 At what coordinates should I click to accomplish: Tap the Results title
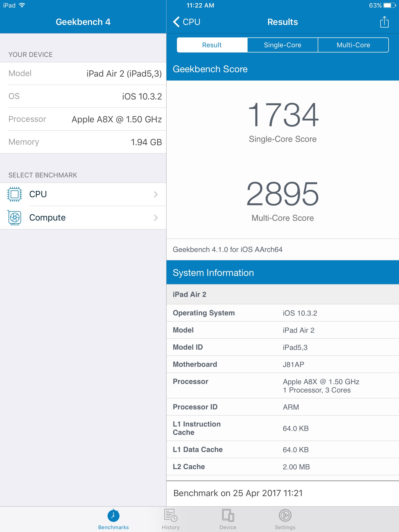tap(283, 22)
